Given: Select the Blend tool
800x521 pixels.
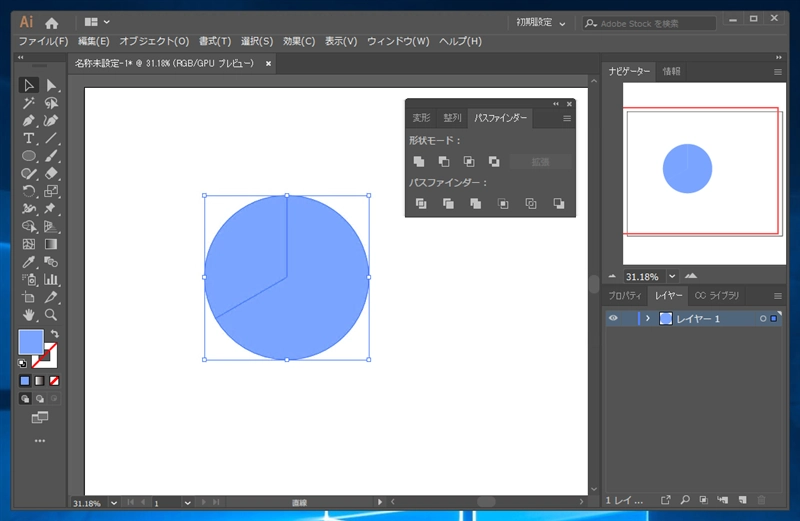Looking at the screenshot, I should click(51, 262).
